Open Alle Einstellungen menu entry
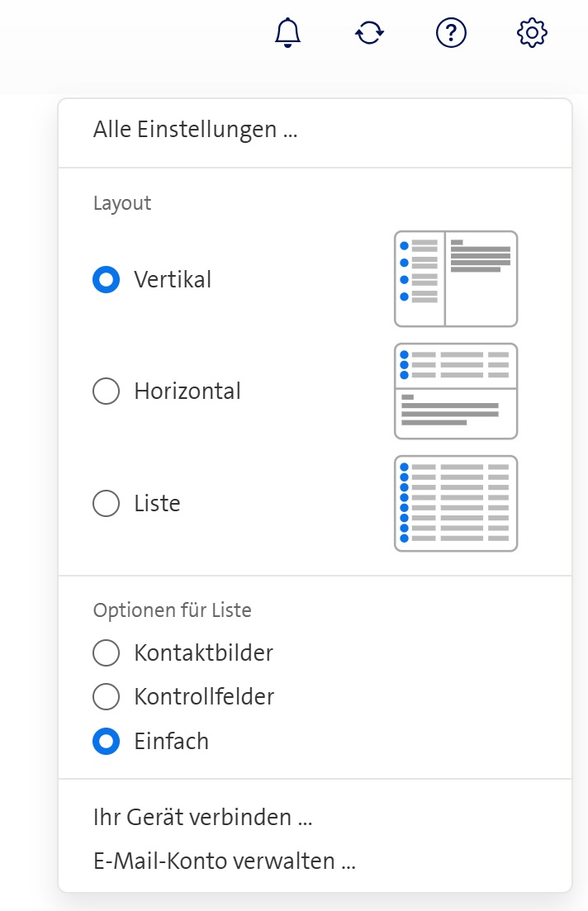The image size is (588, 911). click(195, 130)
